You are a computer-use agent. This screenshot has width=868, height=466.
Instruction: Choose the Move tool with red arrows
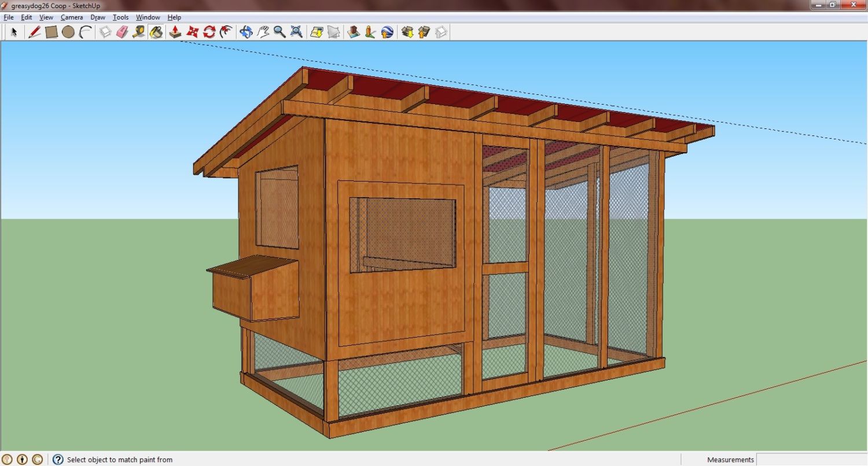coord(193,32)
